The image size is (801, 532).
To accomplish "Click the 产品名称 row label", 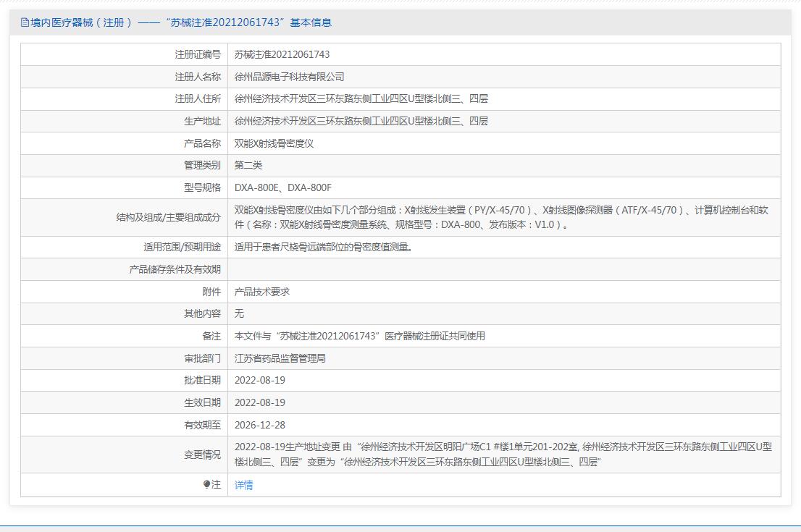I will (x=202, y=143).
